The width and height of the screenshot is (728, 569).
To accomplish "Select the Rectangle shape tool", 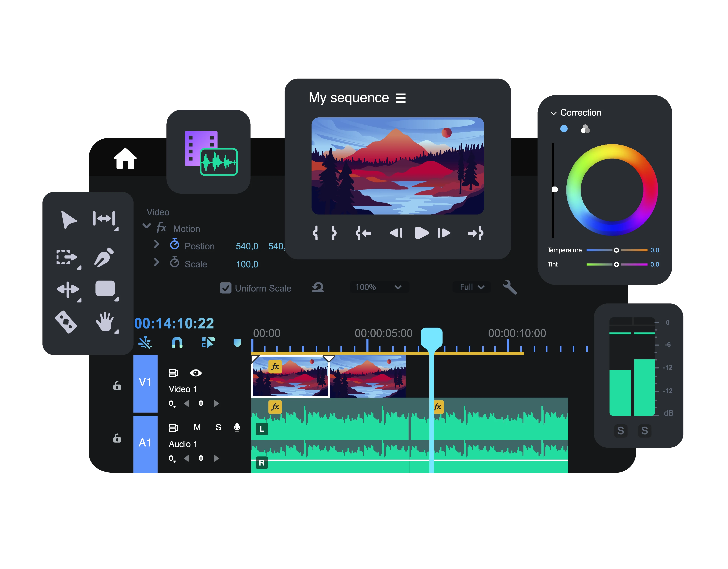I will [x=105, y=288].
